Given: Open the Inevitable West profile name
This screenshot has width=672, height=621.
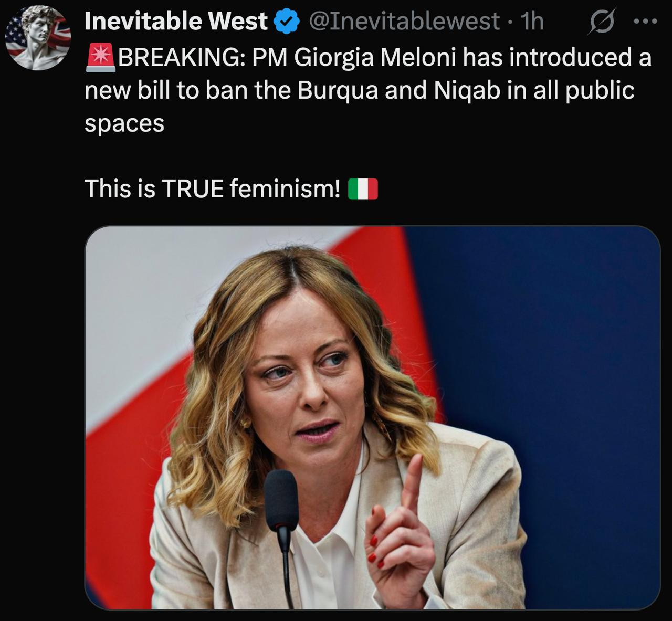Looking at the screenshot, I should [x=176, y=22].
